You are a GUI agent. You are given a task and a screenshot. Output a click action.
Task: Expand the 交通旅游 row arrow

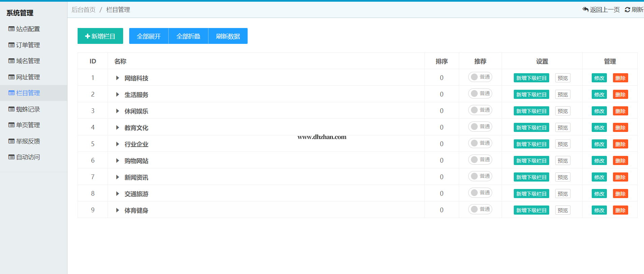click(117, 194)
